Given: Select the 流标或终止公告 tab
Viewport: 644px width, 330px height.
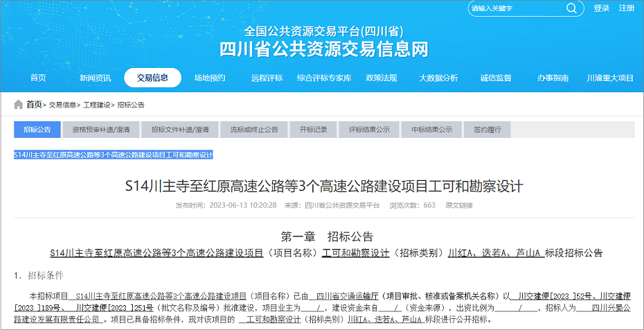Looking at the screenshot, I should 254,130.
